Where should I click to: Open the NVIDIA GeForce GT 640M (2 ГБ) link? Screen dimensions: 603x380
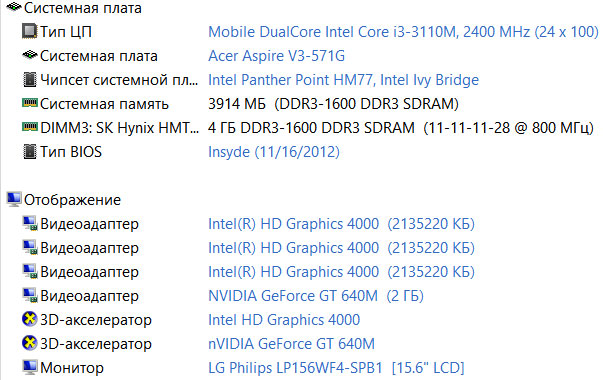click(316, 296)
